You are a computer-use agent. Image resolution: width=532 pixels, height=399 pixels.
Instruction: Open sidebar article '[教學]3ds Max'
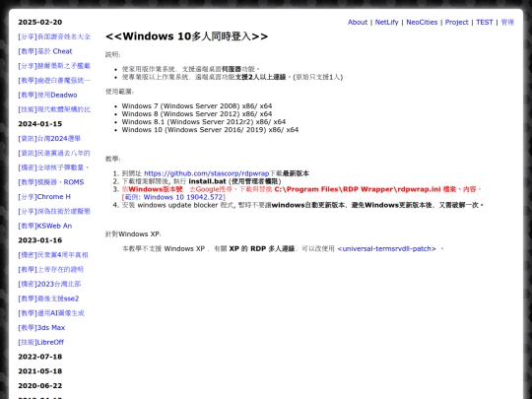pos(41,328)
